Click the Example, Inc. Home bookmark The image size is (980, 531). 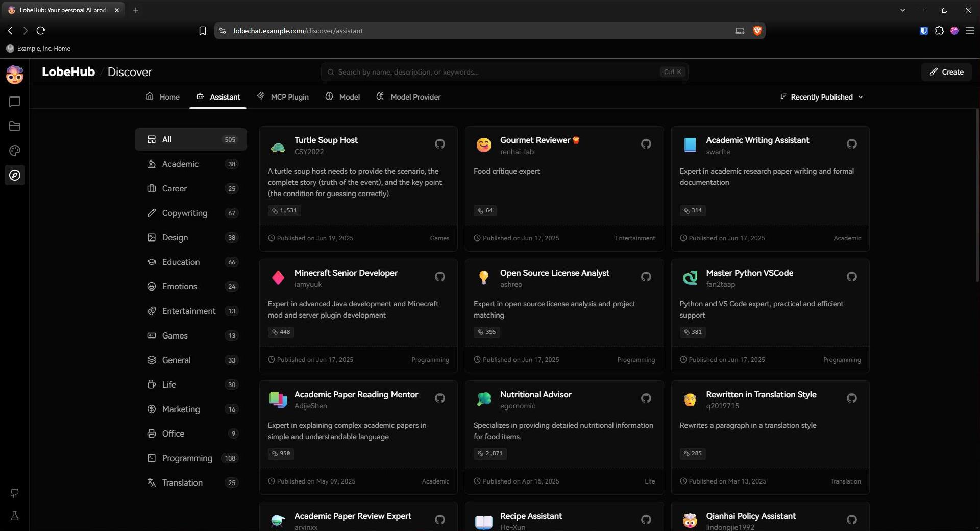pyautogui.click(x=38, y=49)
